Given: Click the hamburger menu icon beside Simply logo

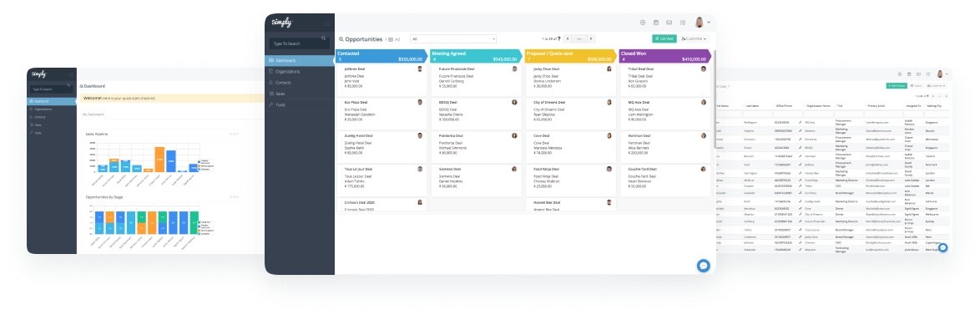Looking at the screenshot, I should 327,23.
